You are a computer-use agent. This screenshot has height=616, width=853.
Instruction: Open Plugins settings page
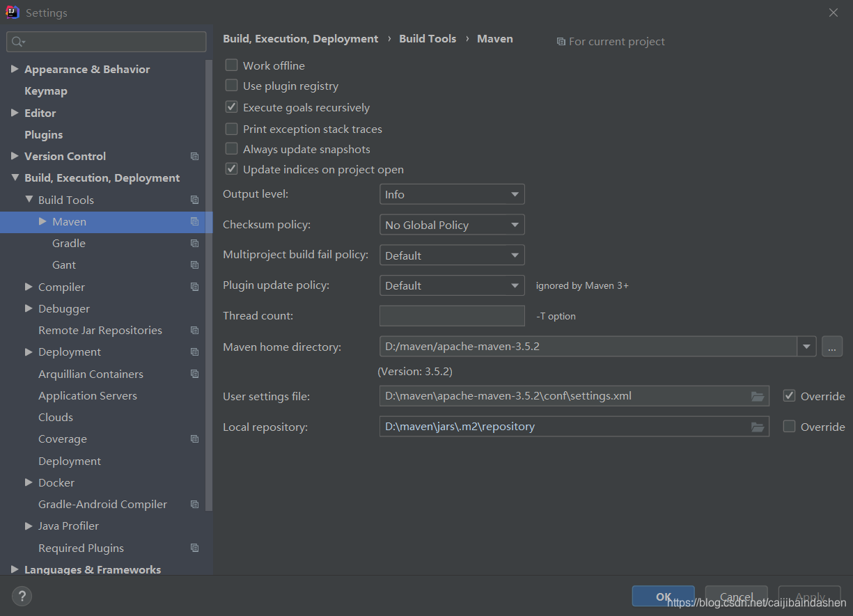(x=44, y=134)
